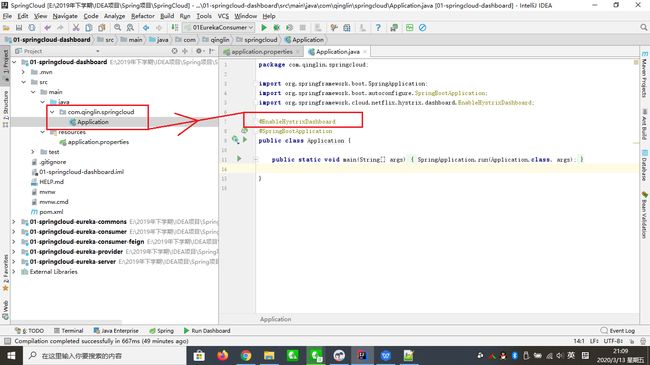
Task: Click the Paste toolbar icon
Action: 102,28
